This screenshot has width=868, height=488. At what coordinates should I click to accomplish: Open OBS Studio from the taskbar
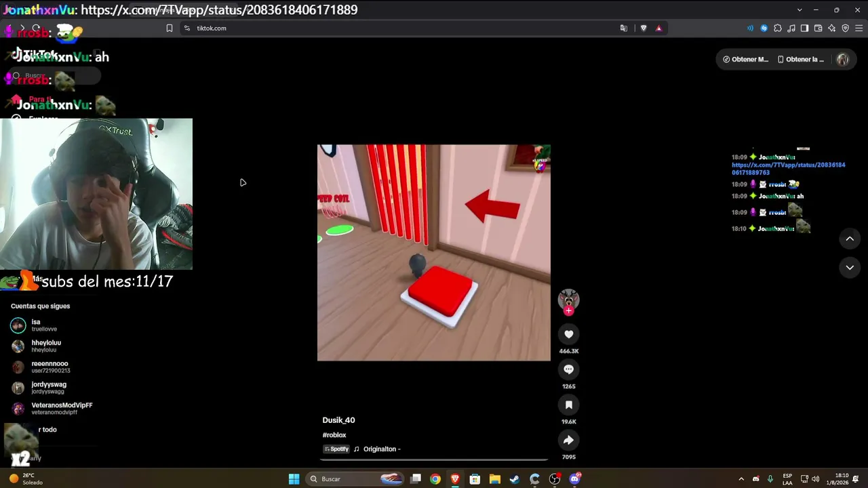[555, 479]
